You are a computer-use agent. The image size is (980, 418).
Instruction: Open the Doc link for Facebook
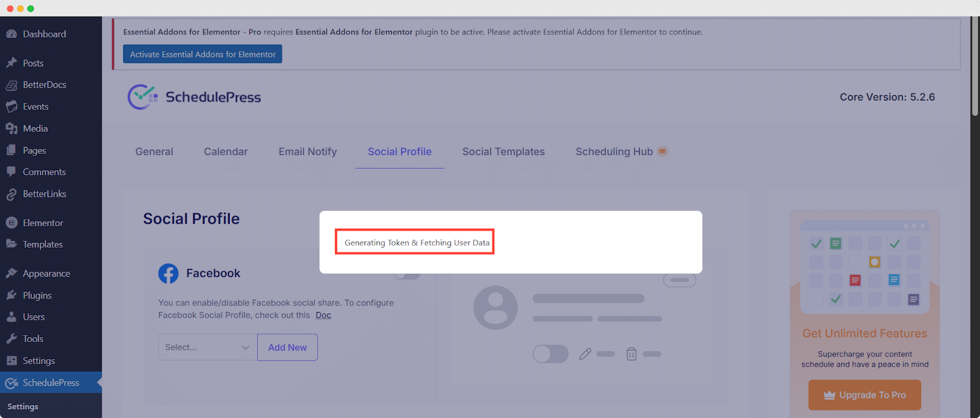point(323,315)
